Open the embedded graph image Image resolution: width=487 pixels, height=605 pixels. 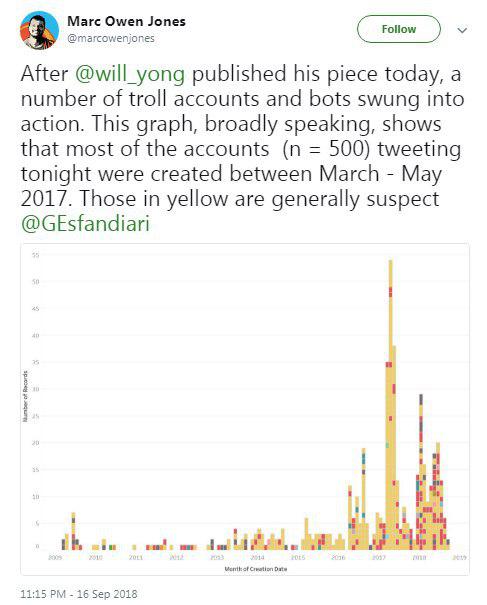245,409
